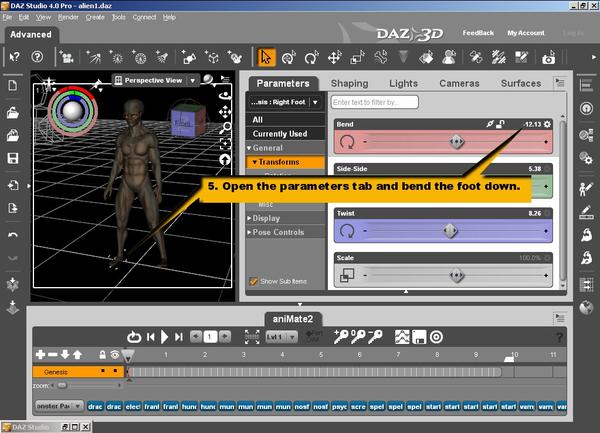Click the Scale slider handle
The height and width of the screenshot is (433, 600).
pyautogui.click(x=457, y=275)
